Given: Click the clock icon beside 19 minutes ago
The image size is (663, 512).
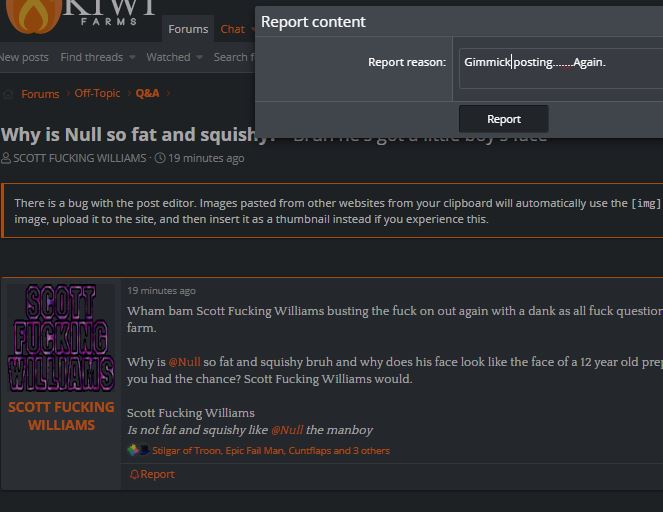Looking at the screenshot, I should (160, 158).
